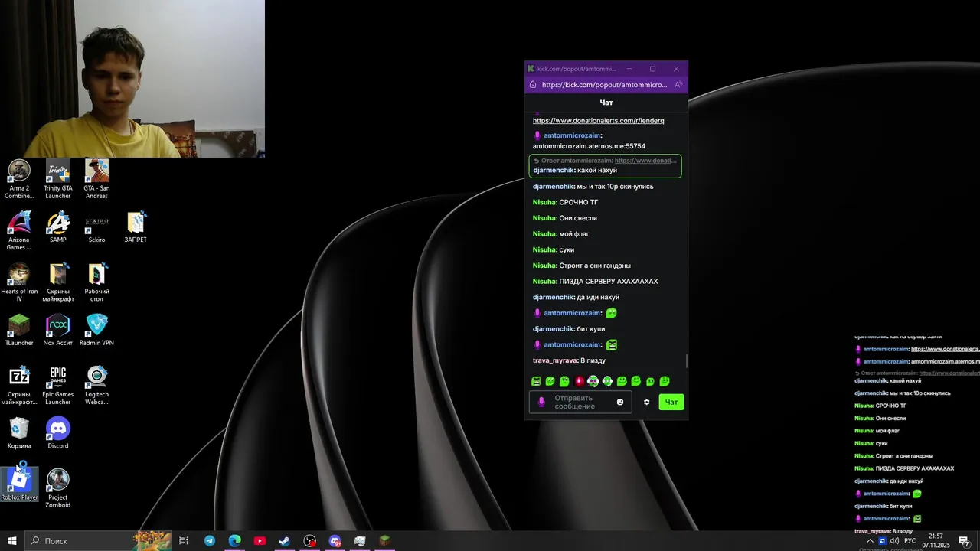The image size is (980, 551).
Task: Click Nisuha in the 'СРОЧНО ТГ' message
Action: click(x=544, y=202)
